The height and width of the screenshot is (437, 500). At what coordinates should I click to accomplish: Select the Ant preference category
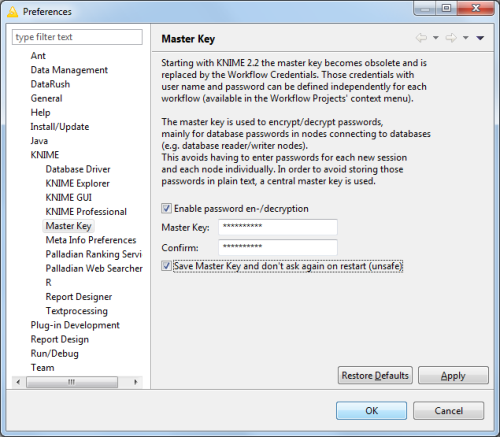point(38,56)
